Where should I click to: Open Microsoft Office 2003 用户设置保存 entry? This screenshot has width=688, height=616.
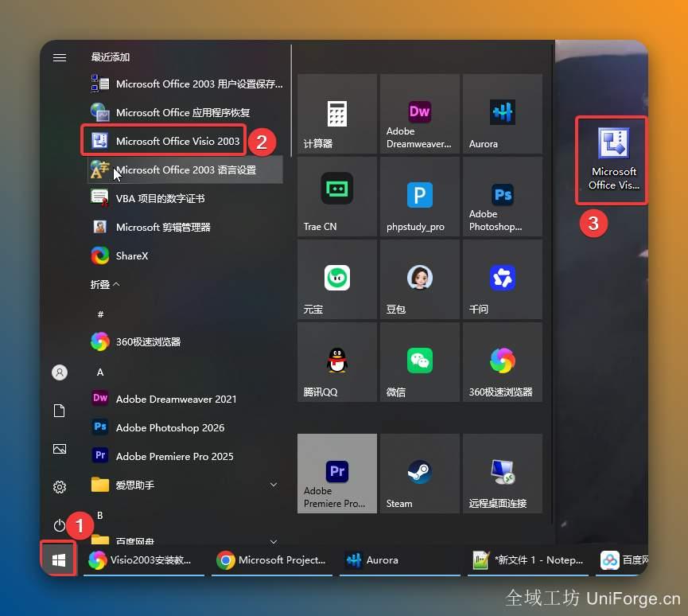point(185,84)
